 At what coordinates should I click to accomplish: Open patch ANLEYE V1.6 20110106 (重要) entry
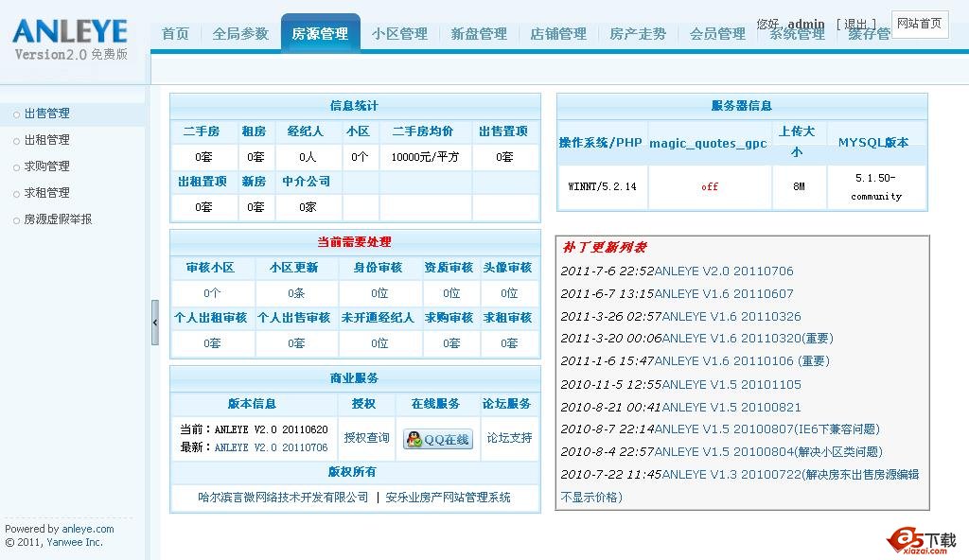pyautogui.click(x=742, y=361)
